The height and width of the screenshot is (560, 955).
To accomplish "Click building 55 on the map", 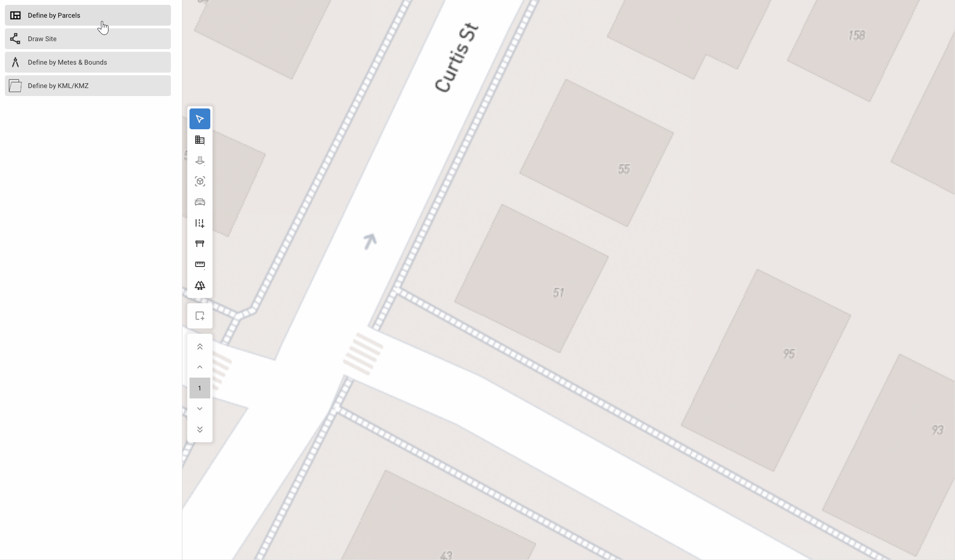I will pyautogui.click(x=596, y=153).
